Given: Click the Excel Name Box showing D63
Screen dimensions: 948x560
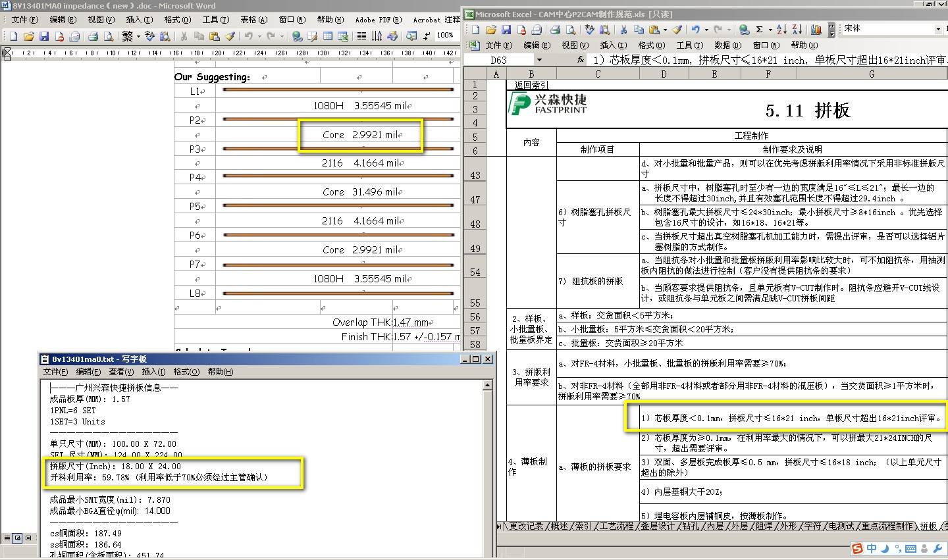Looking at the screenshot, I should click(498, 60).
